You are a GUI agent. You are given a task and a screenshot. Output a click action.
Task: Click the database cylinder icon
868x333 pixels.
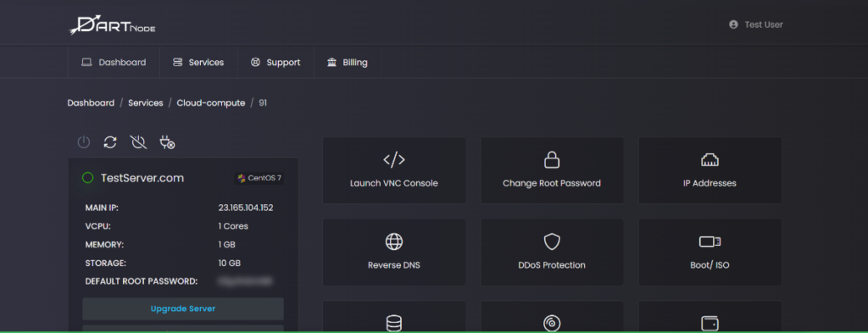point(394,325)
